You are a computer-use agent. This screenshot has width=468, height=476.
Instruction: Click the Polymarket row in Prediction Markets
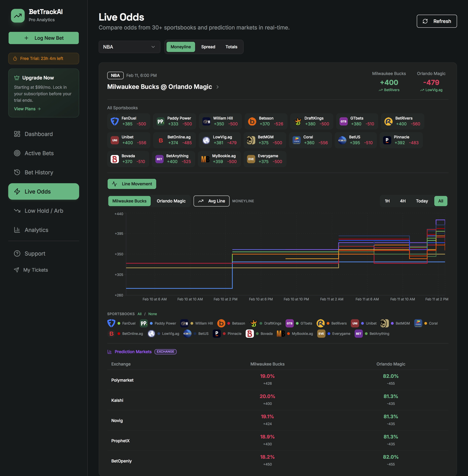278,380
